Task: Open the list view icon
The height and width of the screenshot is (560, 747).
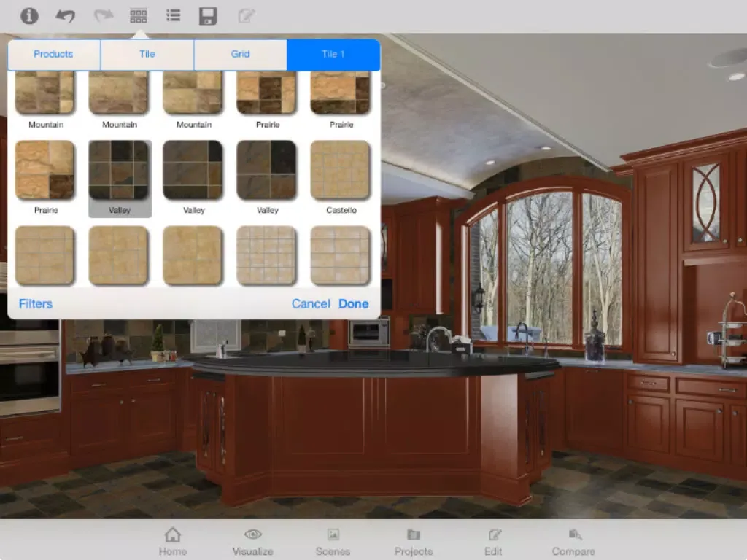Action: [x=174, y=16]
